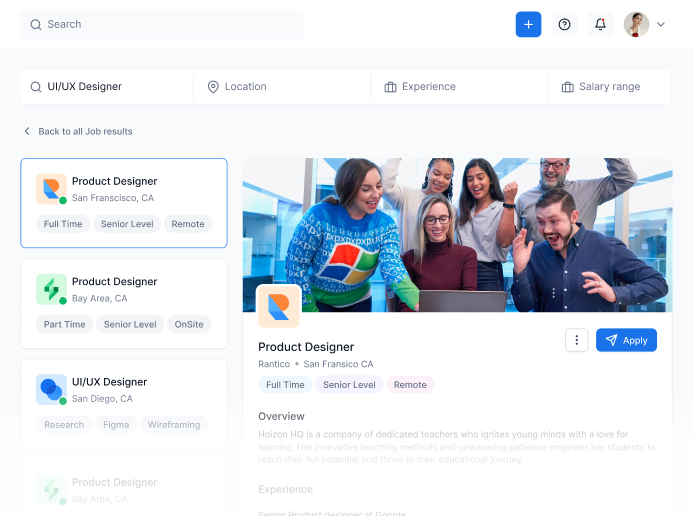Click Senior Level tag in job details
This screenshot has height=516, width=693.
pos(349,385)
